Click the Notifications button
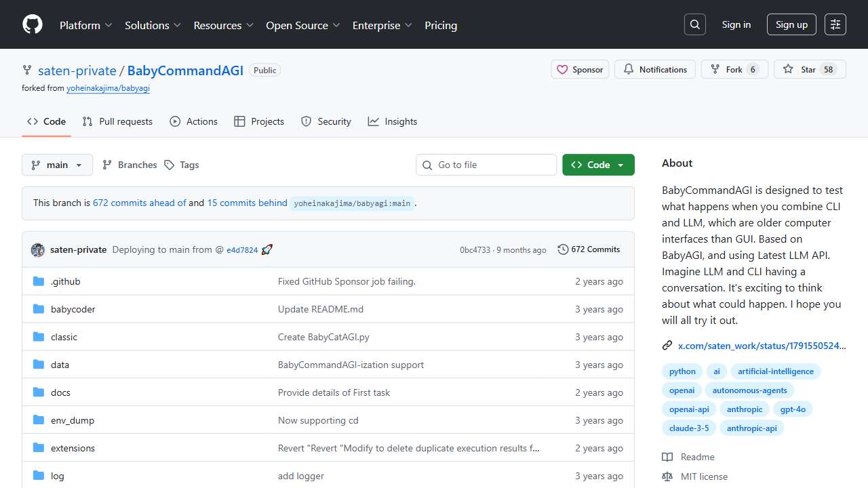The width and height of the screenshot is (868, 488). point(655,70)
